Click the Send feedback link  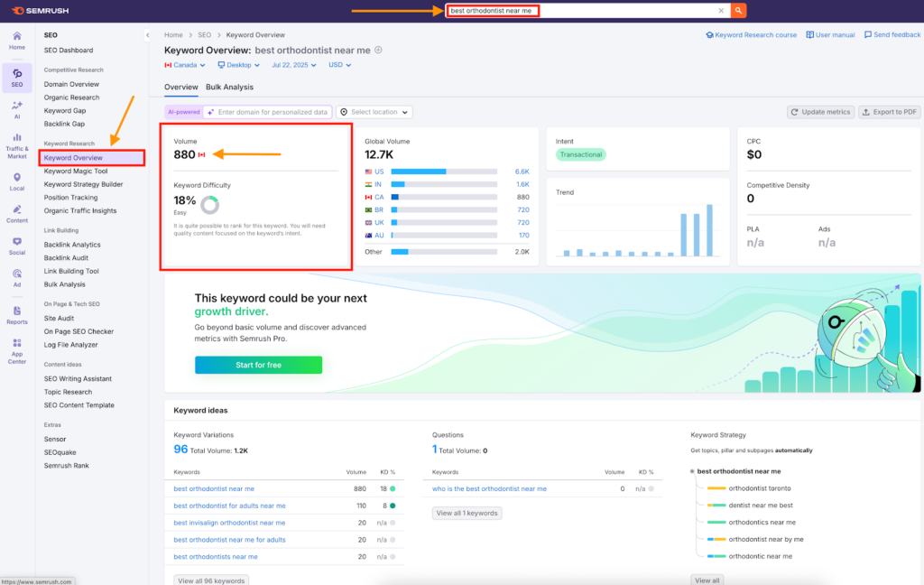(892, 35)
